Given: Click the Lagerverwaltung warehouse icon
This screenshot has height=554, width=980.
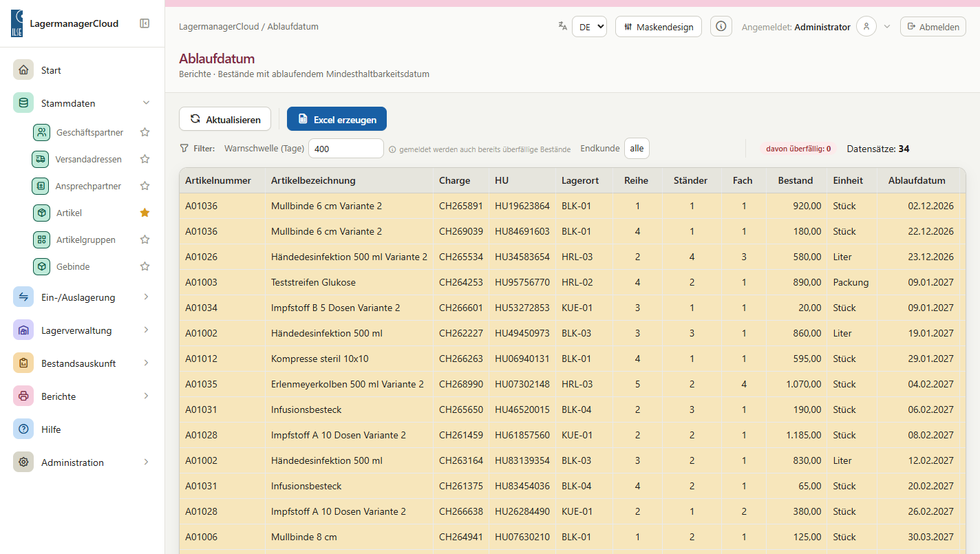Looking at the screenshot, I should click(x=23, y=330).
